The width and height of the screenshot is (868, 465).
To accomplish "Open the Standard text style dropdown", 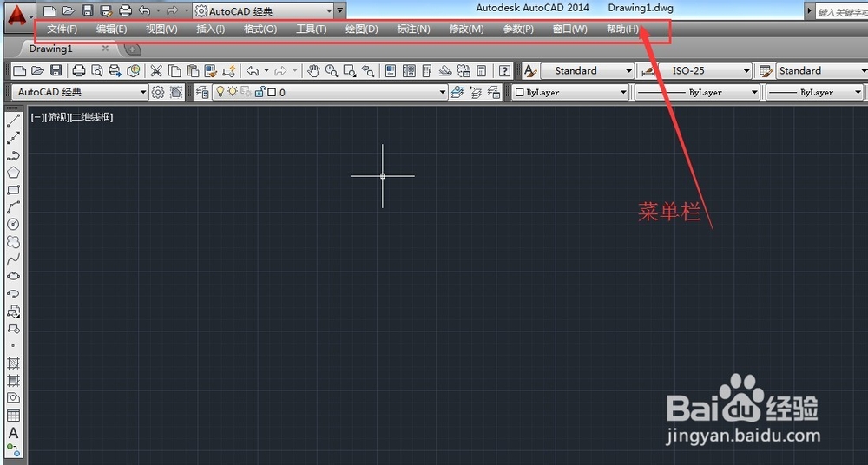I will (628, 71).
